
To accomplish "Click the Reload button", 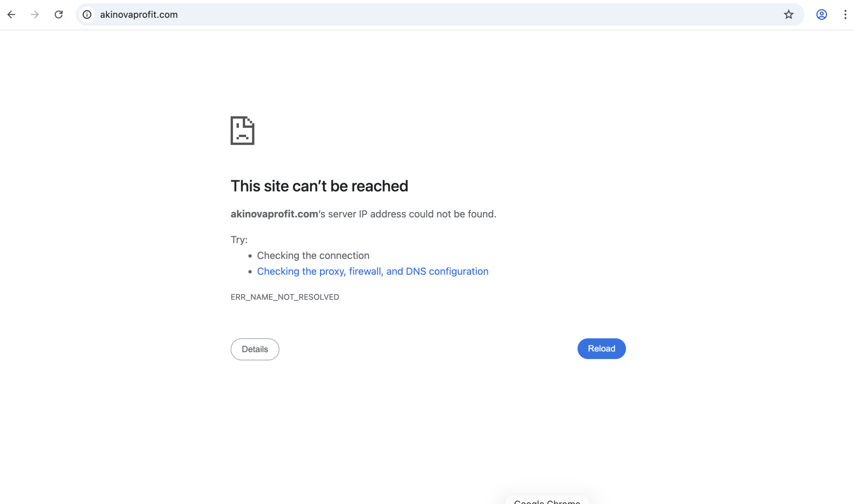I will pyautogui.click(x=601, y=349).
